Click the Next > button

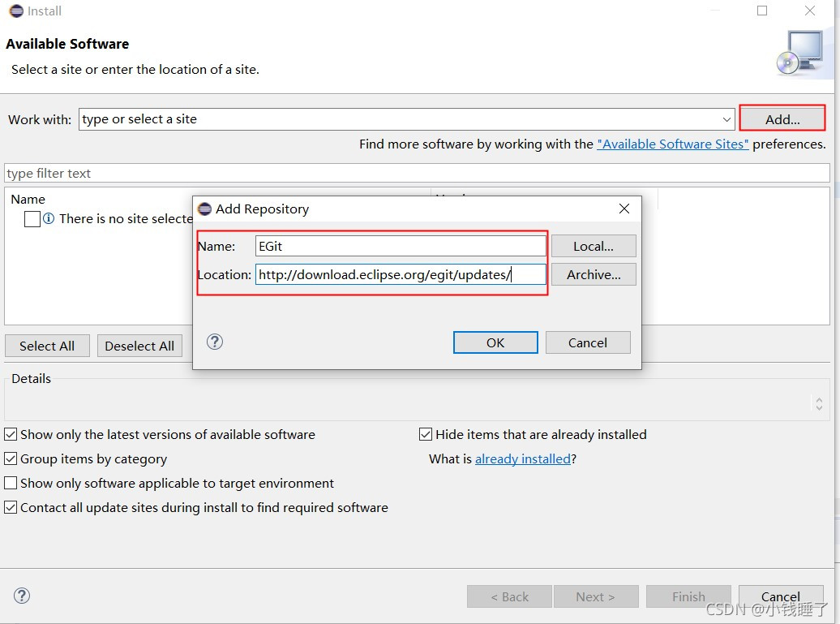[596, 596]
